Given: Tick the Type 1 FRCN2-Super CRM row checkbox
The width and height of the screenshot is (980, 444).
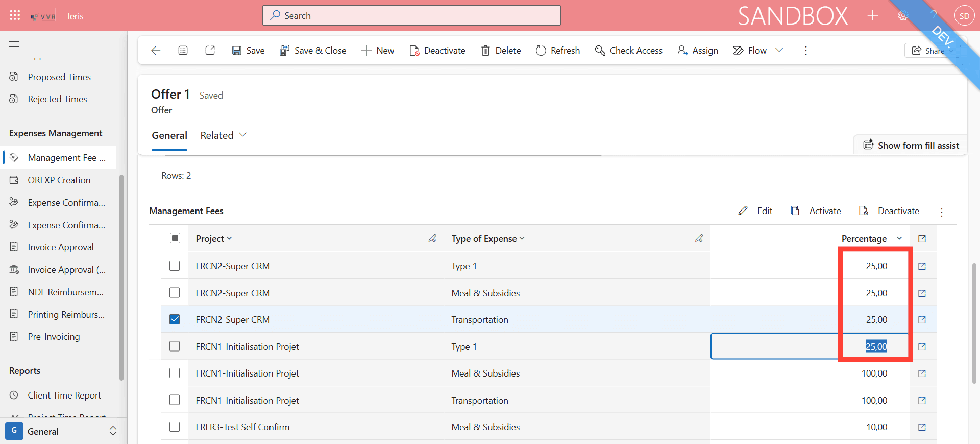Looking at the screenshot, I should pyautogui.click(x=175, y=266).
